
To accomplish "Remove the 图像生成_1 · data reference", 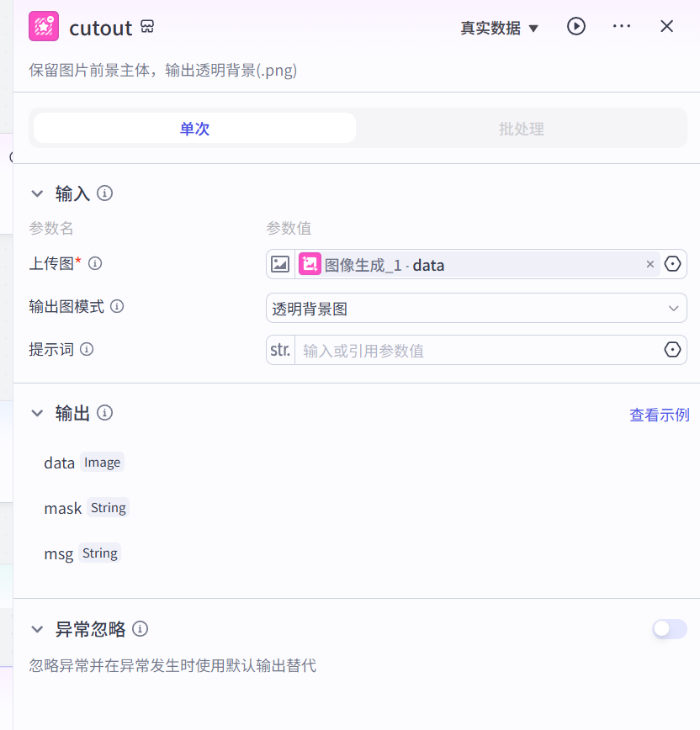I will pos(650,264).
